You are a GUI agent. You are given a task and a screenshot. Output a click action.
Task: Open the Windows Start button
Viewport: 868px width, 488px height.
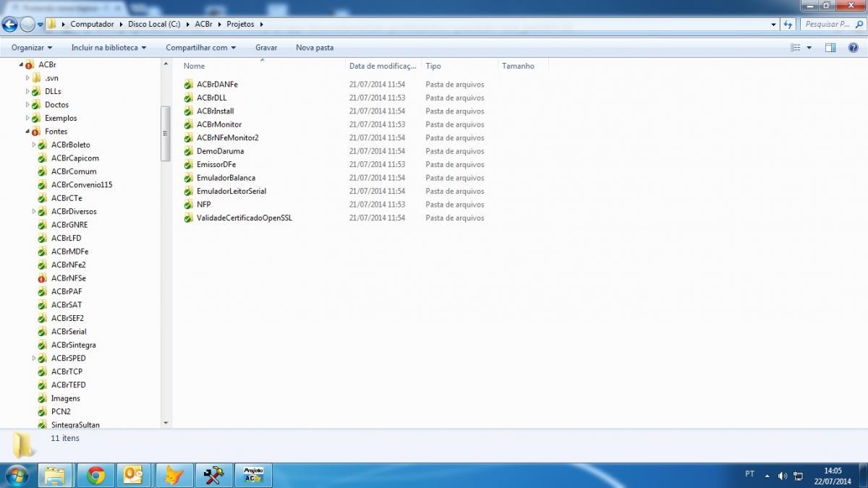(17, 475)
